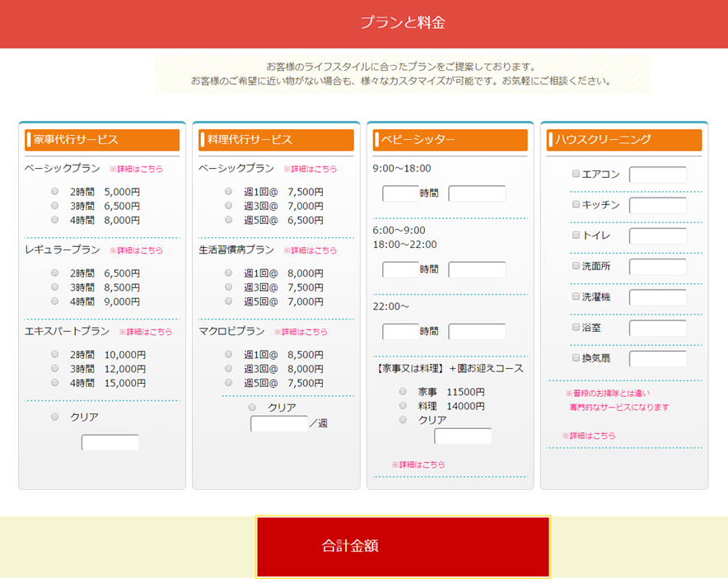Select 家事 11500円 pickup course radio
Image resolution: width=728 pixels, height=583 pixels.
click(x=403, y=391)
